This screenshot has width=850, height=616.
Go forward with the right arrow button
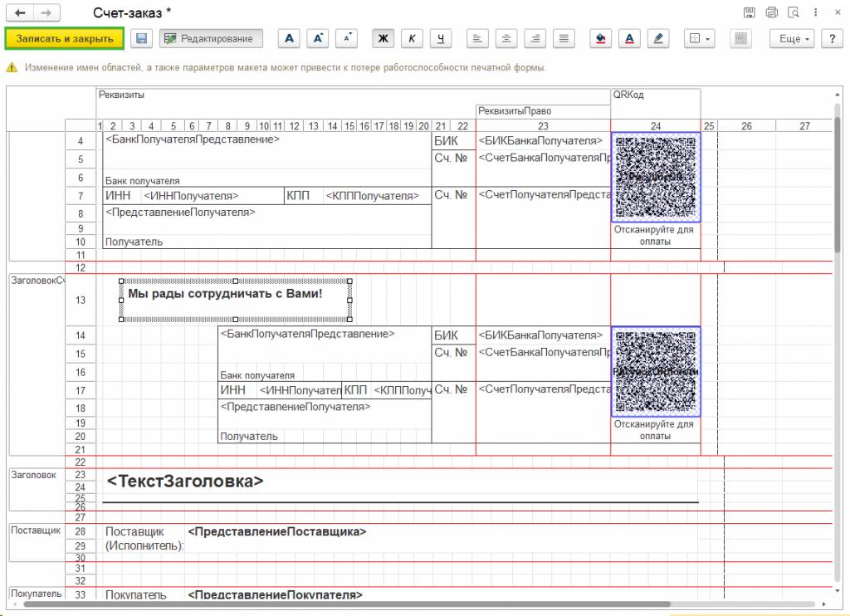46,12
